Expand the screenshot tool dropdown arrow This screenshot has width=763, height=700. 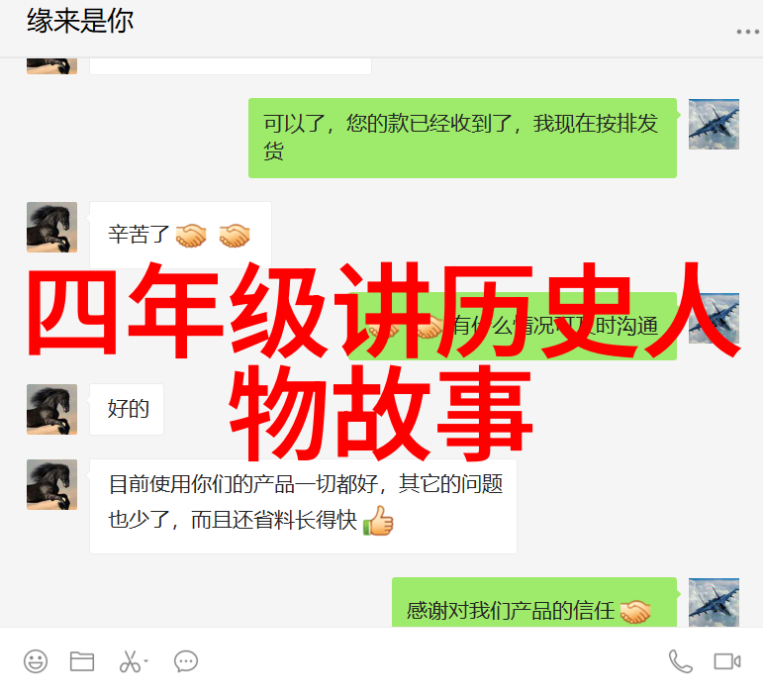[146, 661]
